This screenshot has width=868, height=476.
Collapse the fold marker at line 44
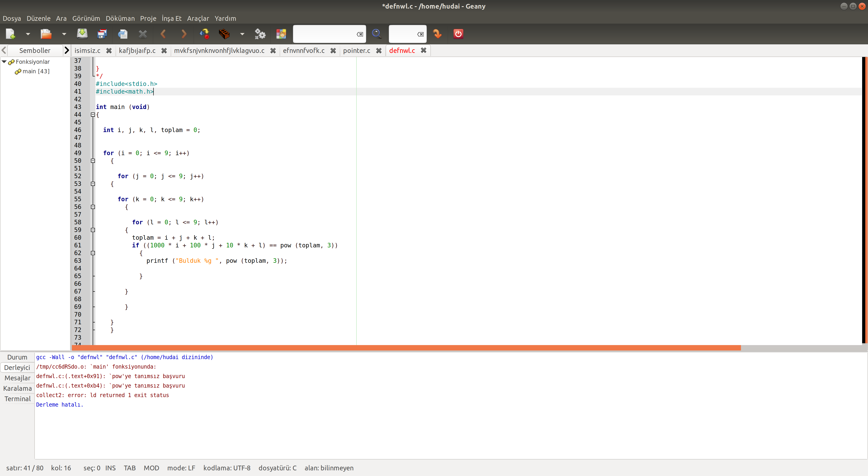coord(93,115)
